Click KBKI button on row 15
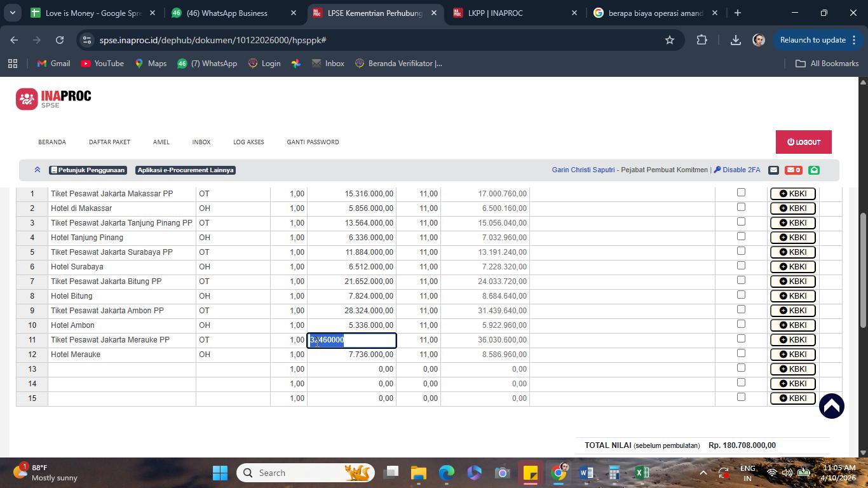Image resolution: width=868 pixels, height=488 pixels. 792,398
